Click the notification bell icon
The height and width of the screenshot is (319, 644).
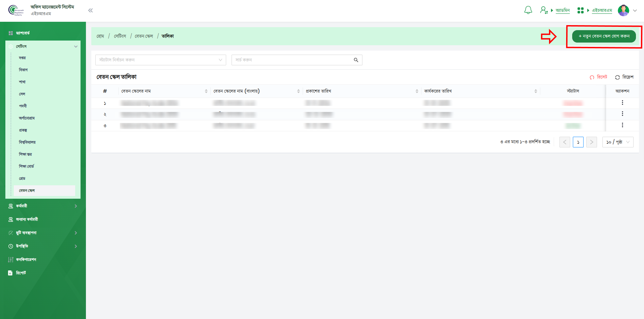coord(528,10)
